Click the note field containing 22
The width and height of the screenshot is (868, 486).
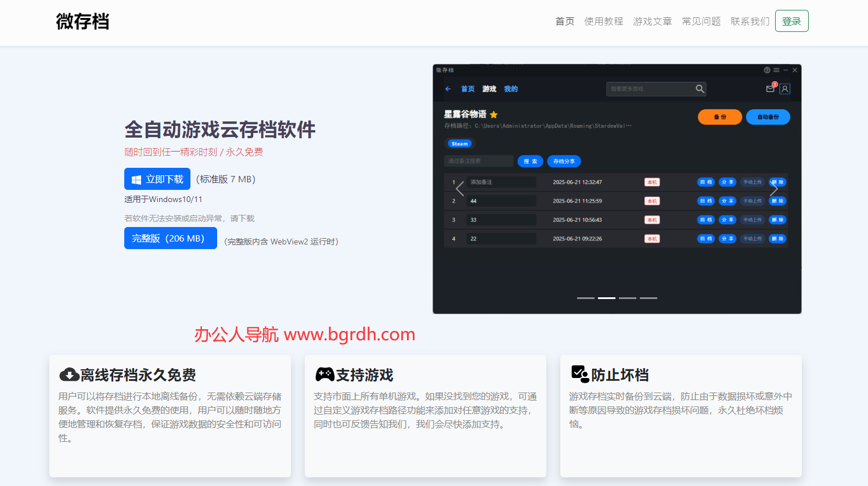(x=501, y=239)
